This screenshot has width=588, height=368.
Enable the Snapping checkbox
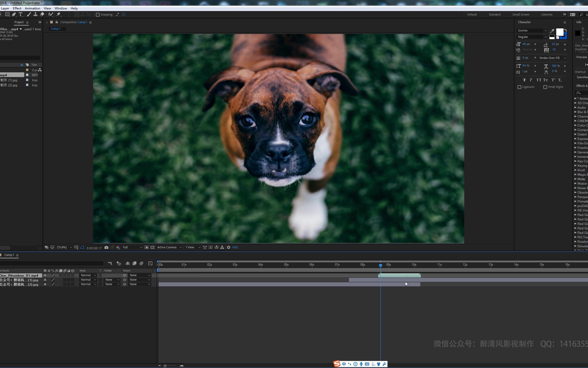pyautogui.click(x=98, y=15)
